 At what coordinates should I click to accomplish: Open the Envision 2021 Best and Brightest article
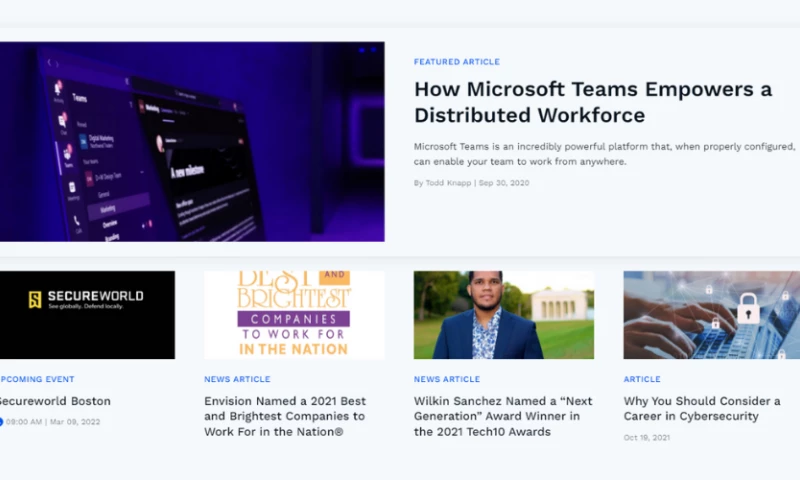coord(284,416)
